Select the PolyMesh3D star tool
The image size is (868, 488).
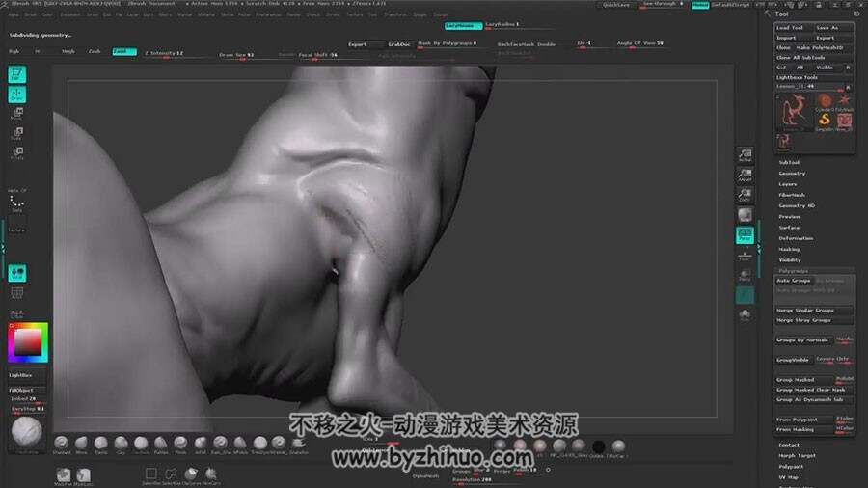click(x=844, y=100)
